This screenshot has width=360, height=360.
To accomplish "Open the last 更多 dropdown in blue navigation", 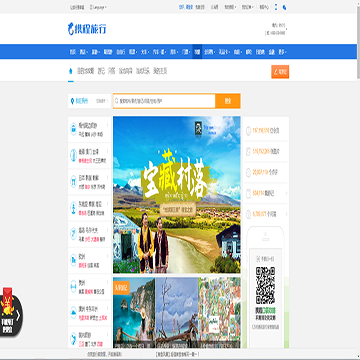I will (x=283, y=52).
